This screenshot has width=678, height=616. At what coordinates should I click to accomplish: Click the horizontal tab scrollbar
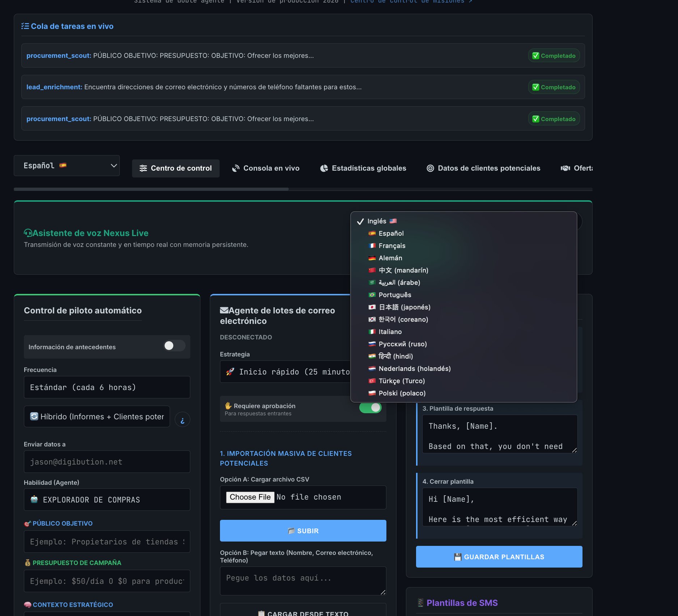pos(151,189)
